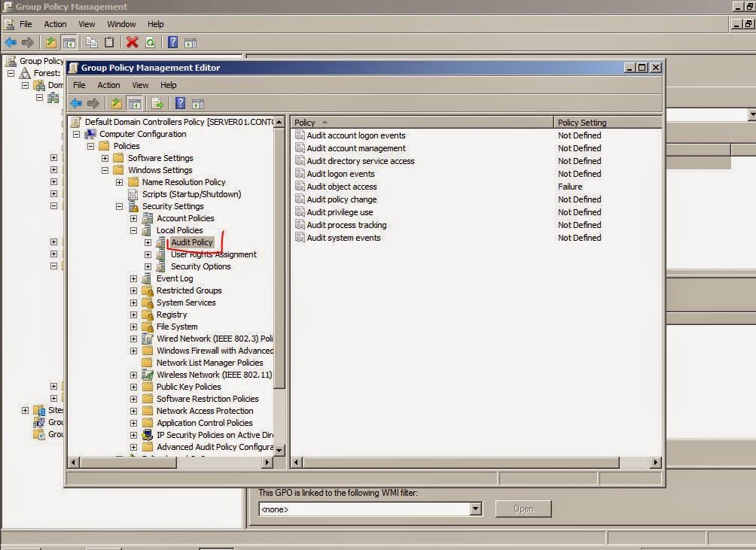Click Back arrow in Editor toolbar
The height and width of the screenshot is (550, 756).
(x=76, y=103)
